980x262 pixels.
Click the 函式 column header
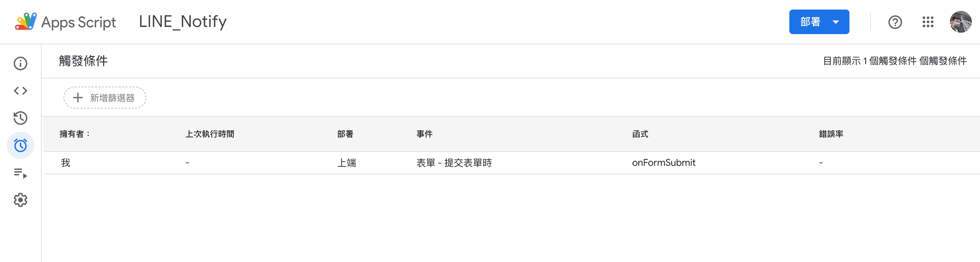640,134
